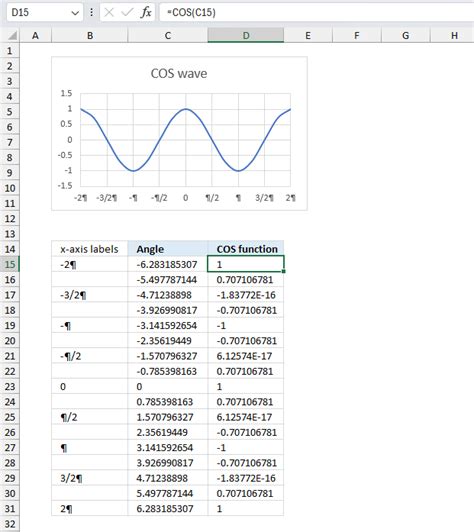Select cell with -1.570796327
Screen dimensions: 474x532
(x=168, y=356)
